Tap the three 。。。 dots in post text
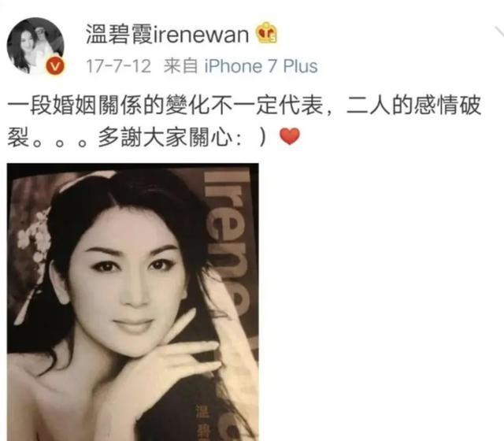The image size is (504, 441). point(60,142)
